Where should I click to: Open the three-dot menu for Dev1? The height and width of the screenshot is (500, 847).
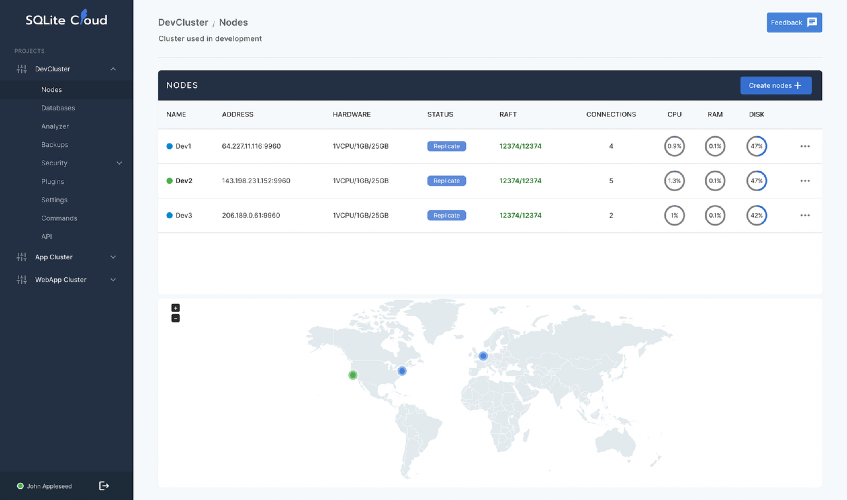(805, 146)
